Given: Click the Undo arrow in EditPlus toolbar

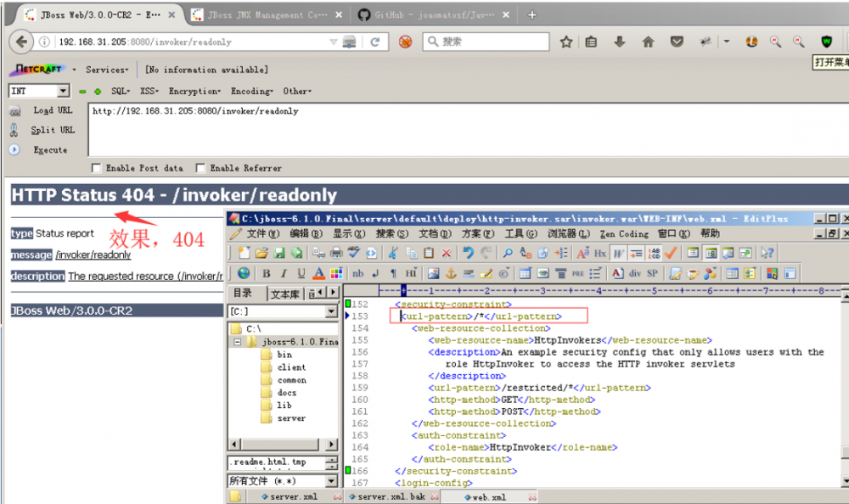Looking at the screenshot, I should 468,253.
